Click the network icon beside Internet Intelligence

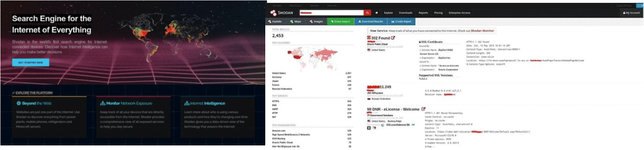187,103
